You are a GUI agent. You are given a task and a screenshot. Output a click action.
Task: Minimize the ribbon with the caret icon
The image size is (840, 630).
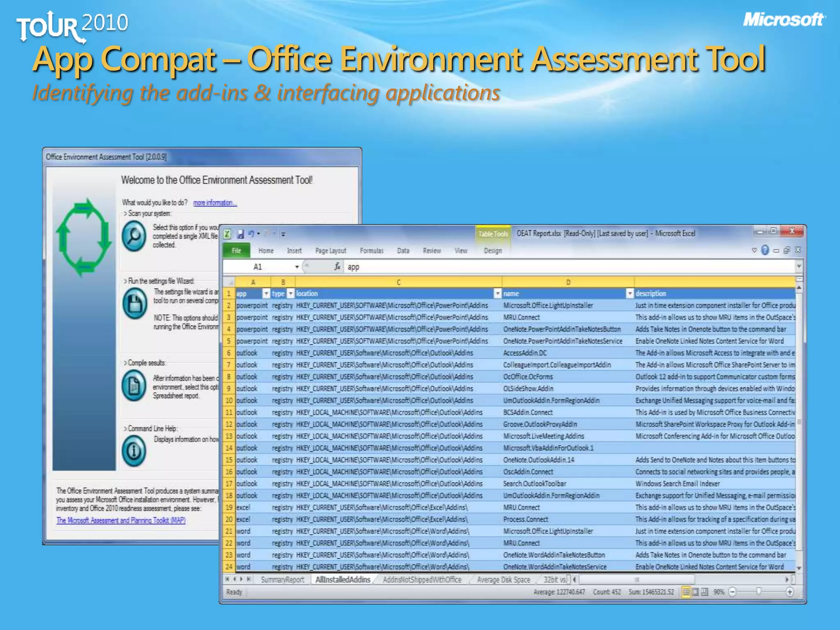pos(754,250)
